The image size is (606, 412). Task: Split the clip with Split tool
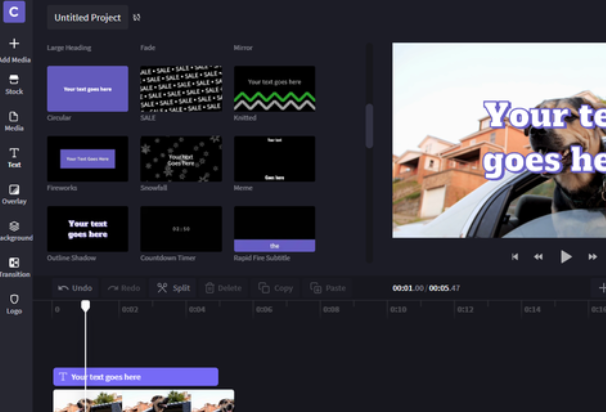click(x=173, y=288)
